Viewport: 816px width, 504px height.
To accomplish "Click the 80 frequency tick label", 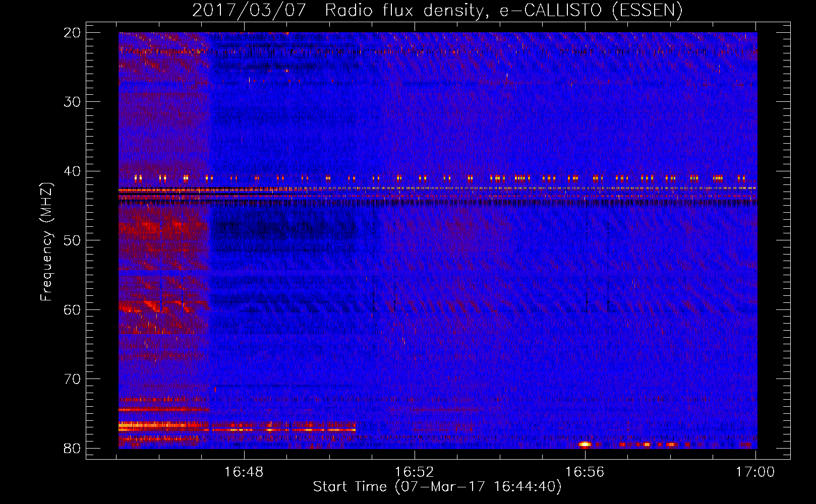I will pos(72,448).
